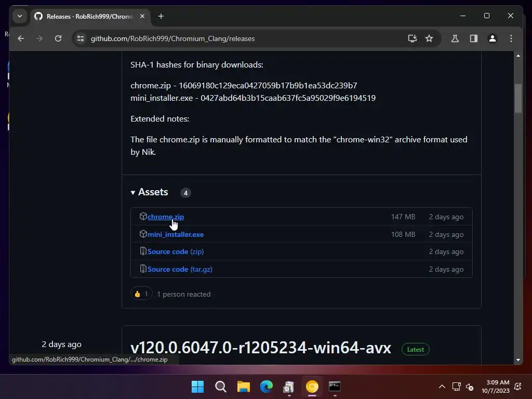The width and height of the screenshot is (532, 399).
Task: Toggle the browser side panel
Action: (x=474, y=38)
